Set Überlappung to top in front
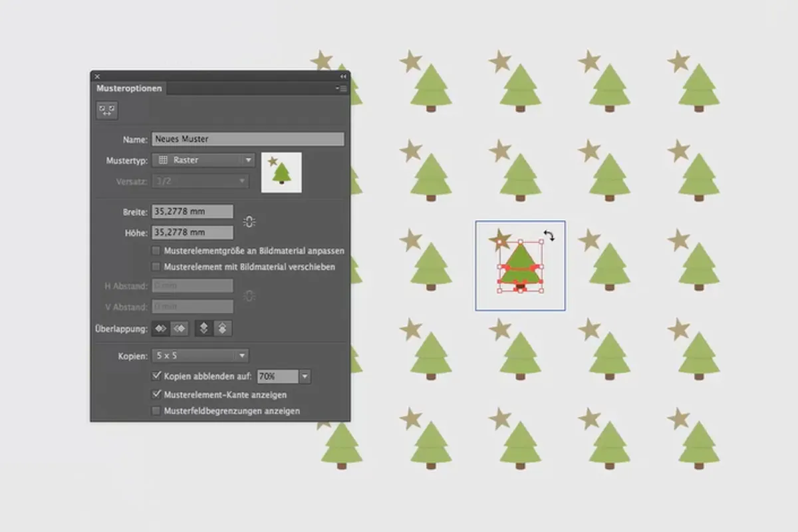This screenshot has width=798, height=532. (x=205, y=328)
